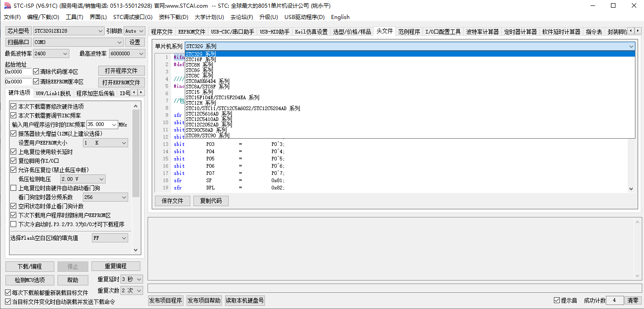Click the hardware options vertical scrollbar
The image size is (644, 309).
point(135,178)
